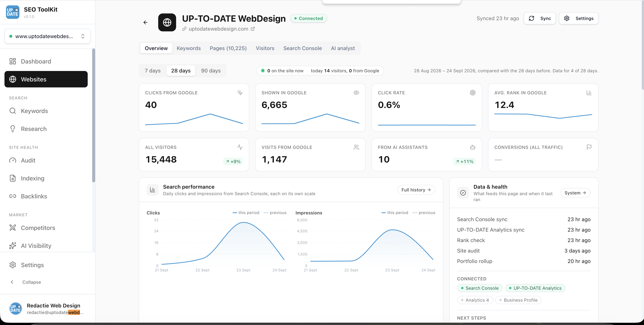Viewport: 644px width, 325px height.
Task: Click the Clicks from Google cursor icon
Action: pos(240,93)
